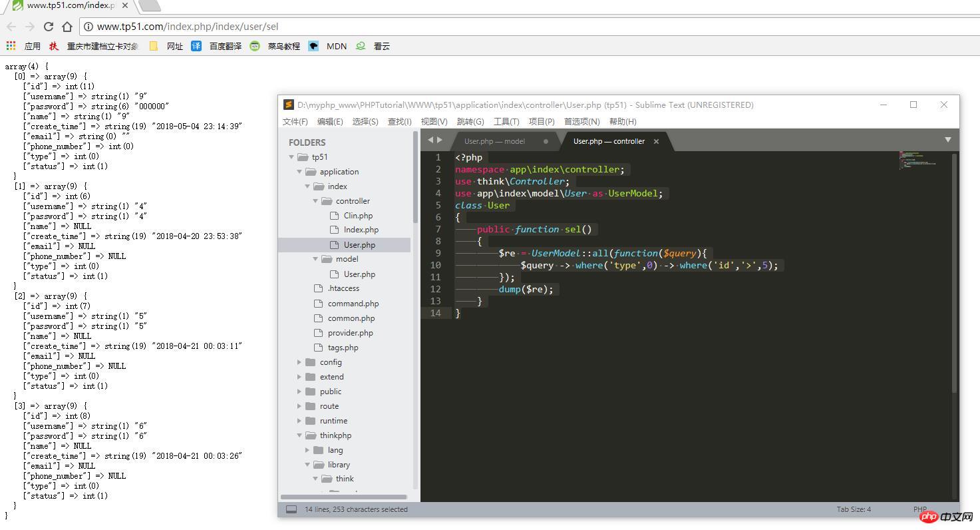This screenshot has width=980, height=530.
Task: Collapse the controller folder
Action: pos(315,201)
